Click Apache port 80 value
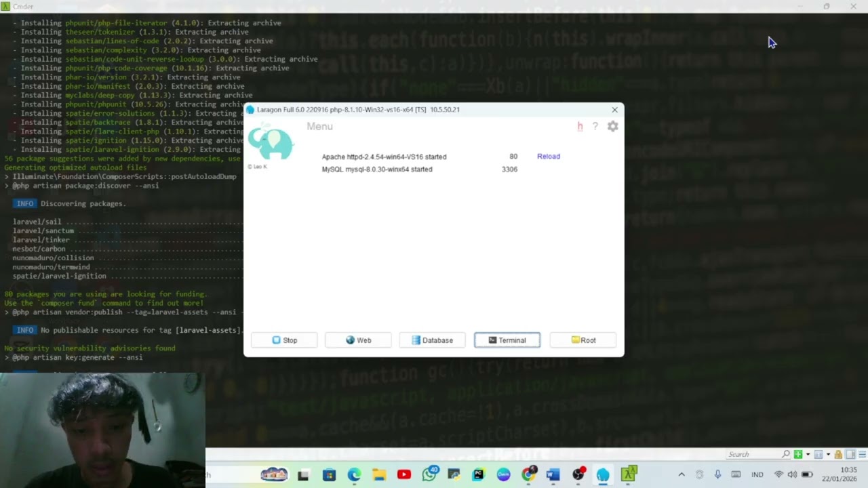Viewport: 868px width, 488px height. 513,157
